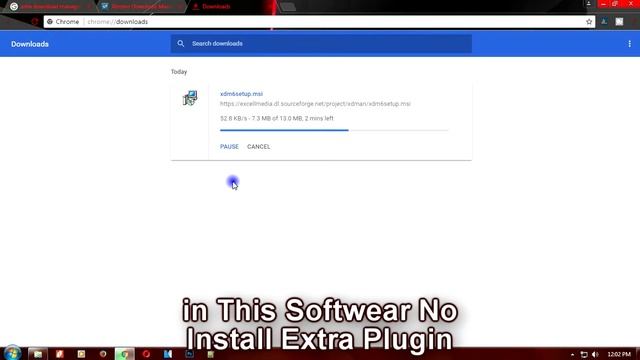Switch to the second browser tab
This screenshot has height=360, width=640.
[x=141, y=7]
